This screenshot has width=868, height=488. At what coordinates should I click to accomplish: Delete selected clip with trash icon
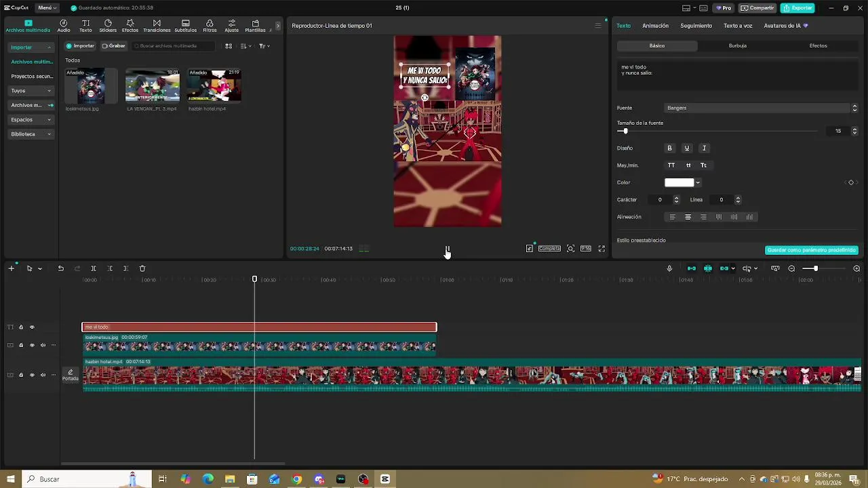pos(142,268)
